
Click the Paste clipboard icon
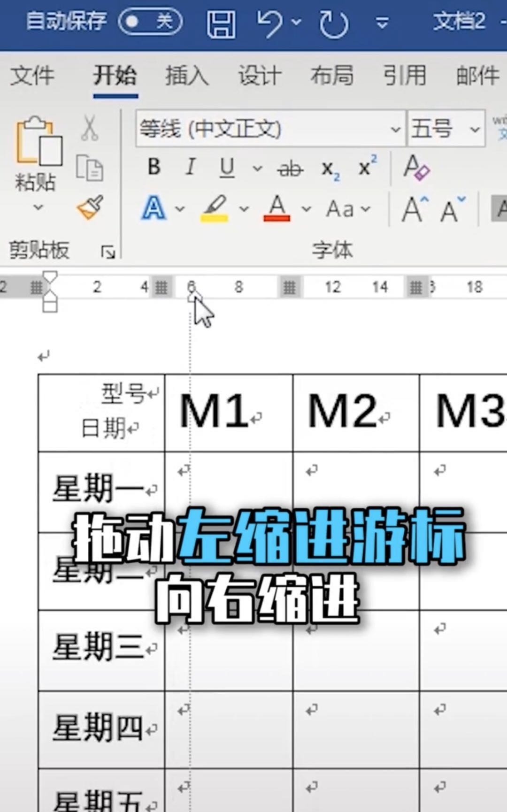(38, 141)
